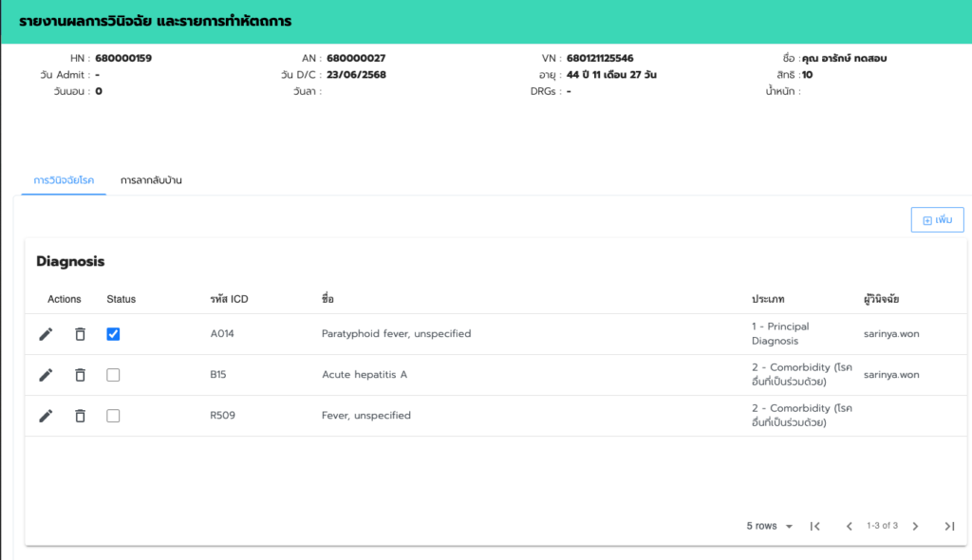Open the การลากลับบ้าน tab
The height and width of the screenshot is (560, 972).
[x=151, y=180]
